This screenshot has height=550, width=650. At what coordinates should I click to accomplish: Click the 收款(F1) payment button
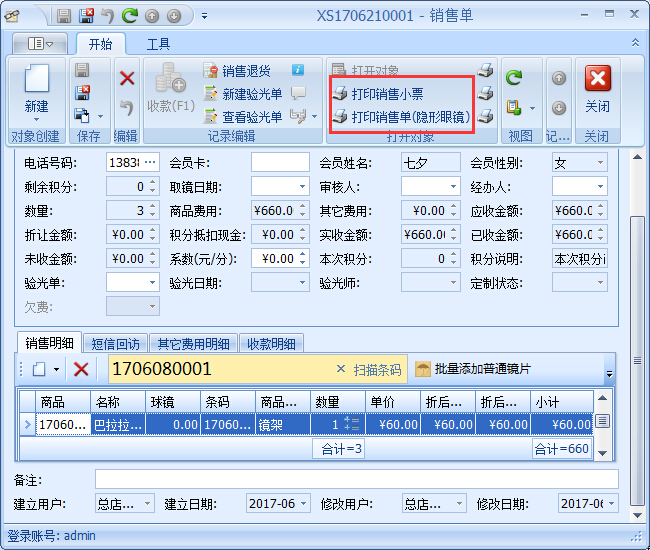(171, 88)
